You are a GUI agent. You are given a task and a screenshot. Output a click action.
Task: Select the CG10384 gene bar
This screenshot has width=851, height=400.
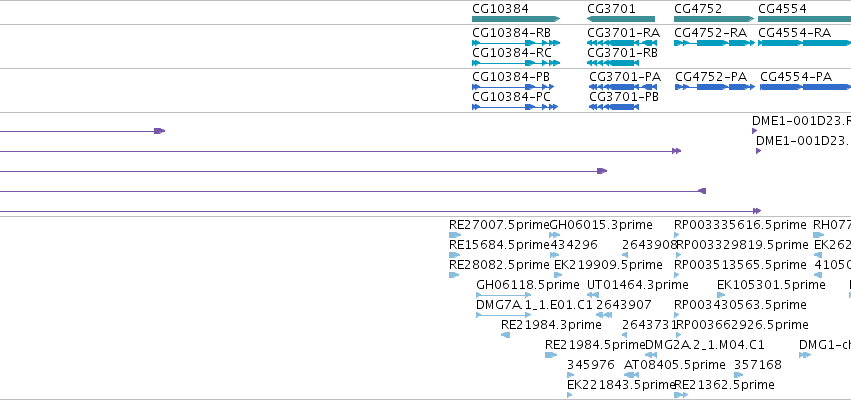click(516, 19)
